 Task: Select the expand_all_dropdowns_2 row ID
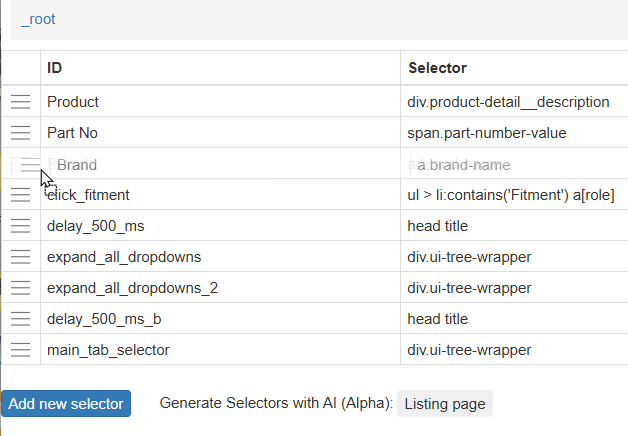coord(132,288)
